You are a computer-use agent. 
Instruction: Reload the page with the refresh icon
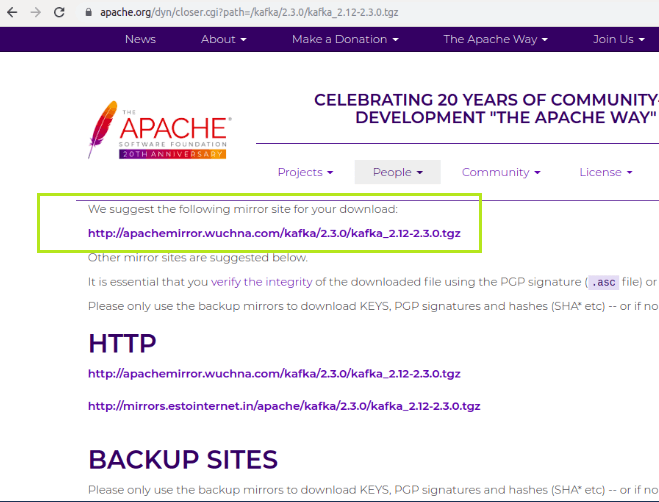59,12
